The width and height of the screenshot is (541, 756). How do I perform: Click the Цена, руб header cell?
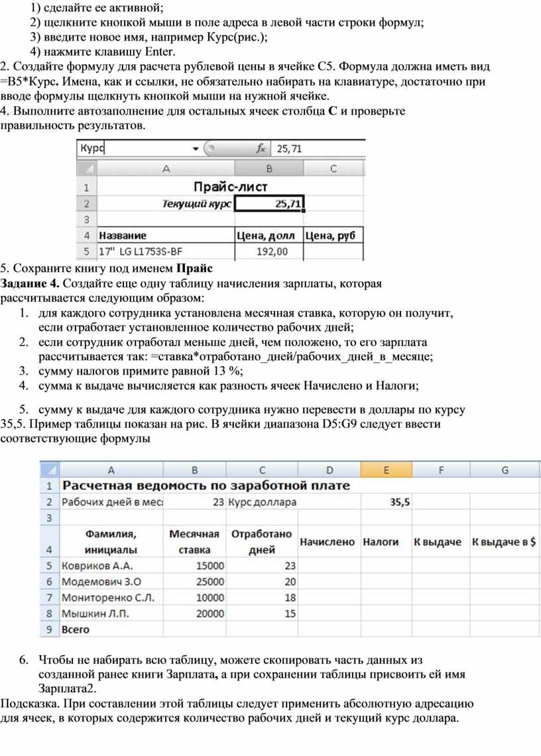coord(333,235)
